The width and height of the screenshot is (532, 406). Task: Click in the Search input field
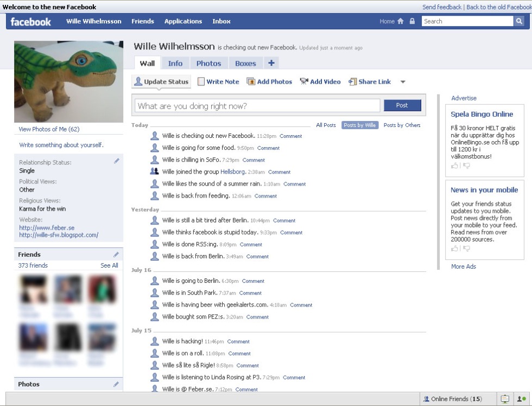[467, 21]
